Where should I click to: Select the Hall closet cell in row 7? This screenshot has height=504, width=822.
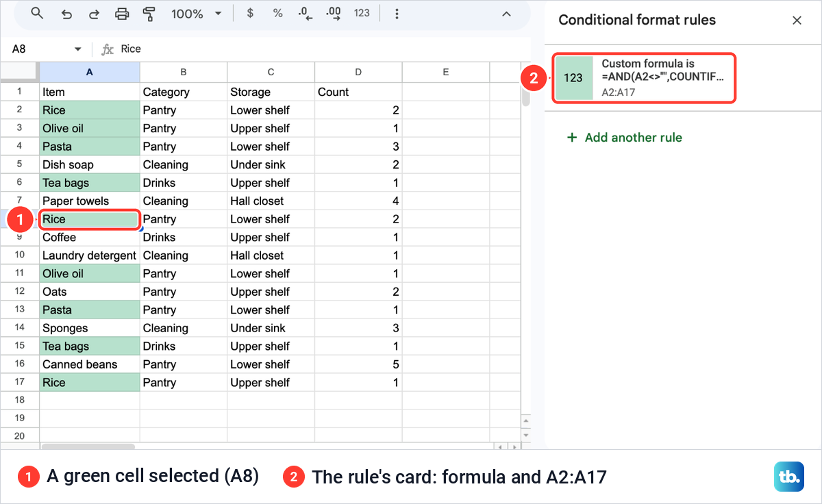[271, 201]
